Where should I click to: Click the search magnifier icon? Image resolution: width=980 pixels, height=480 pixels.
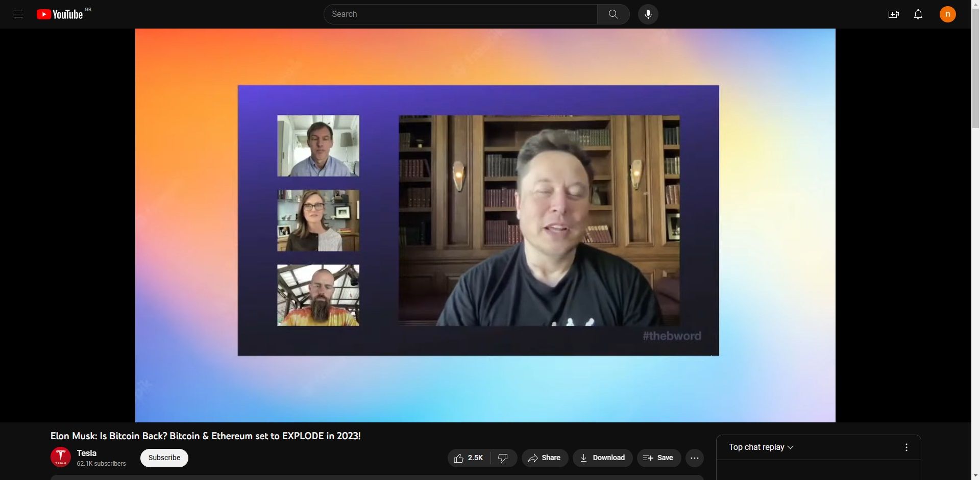click(613, 14)
